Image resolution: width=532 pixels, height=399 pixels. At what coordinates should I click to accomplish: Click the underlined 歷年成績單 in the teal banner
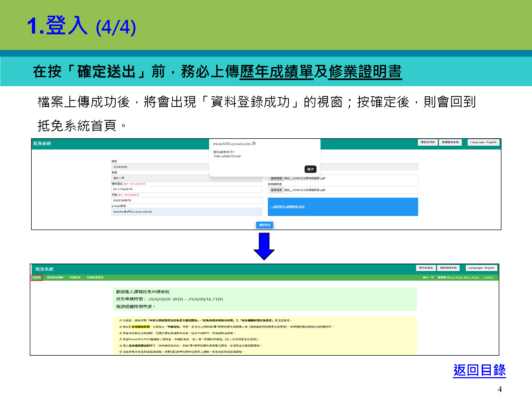[276, 72]
